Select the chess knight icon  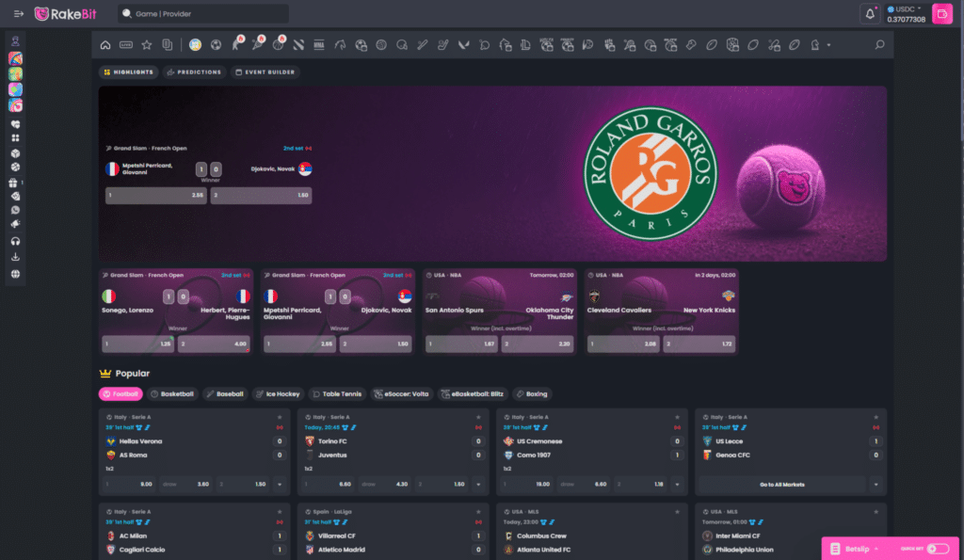815,45
